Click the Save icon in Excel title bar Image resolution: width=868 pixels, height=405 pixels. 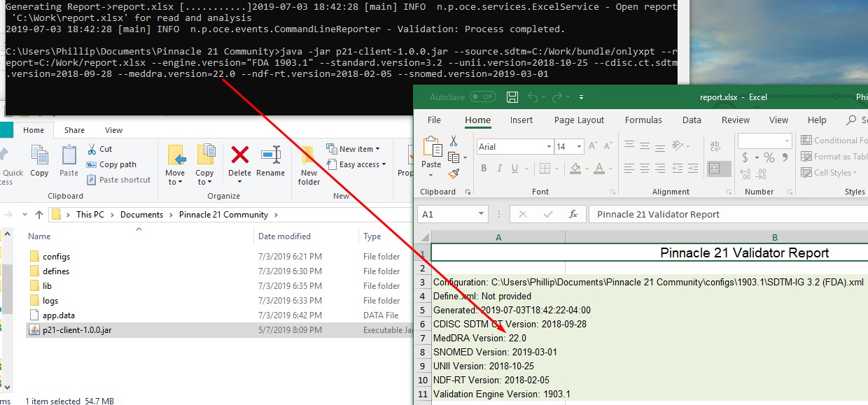click(x=512, y=97)
